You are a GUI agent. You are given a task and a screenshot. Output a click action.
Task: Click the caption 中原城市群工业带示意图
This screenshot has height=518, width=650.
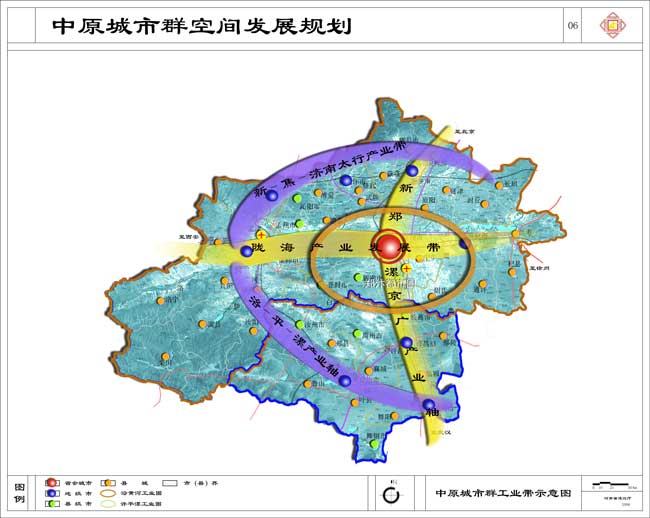(x=504, y=493)
